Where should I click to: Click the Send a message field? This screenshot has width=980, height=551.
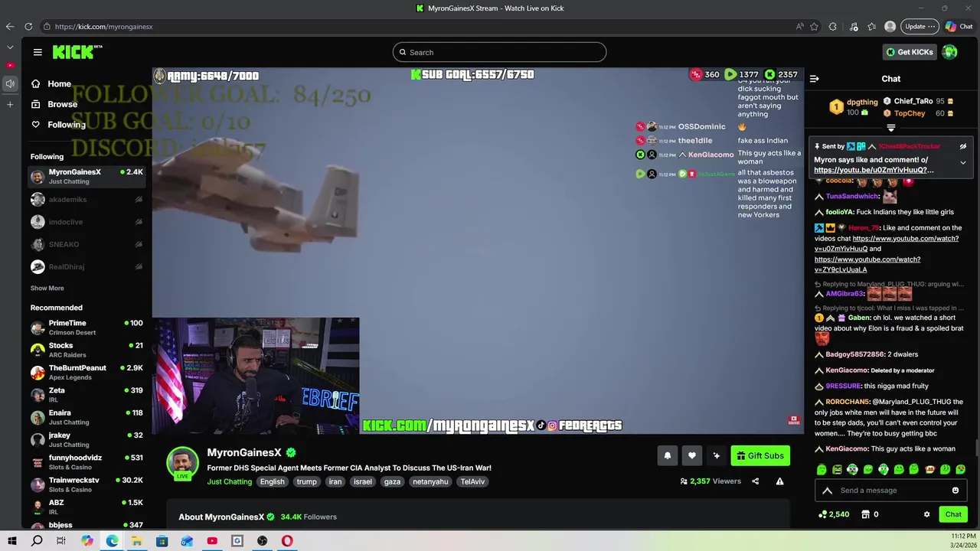(x=890, y=491)
